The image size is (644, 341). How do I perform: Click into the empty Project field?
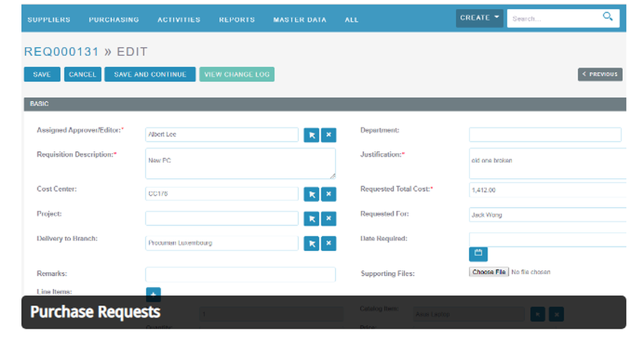click(x=222, y=218)
